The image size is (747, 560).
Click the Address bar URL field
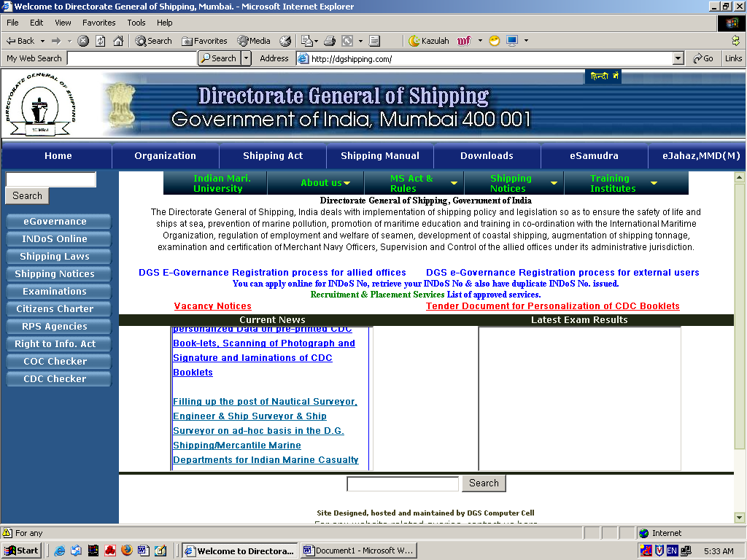[x=484, y=58]
